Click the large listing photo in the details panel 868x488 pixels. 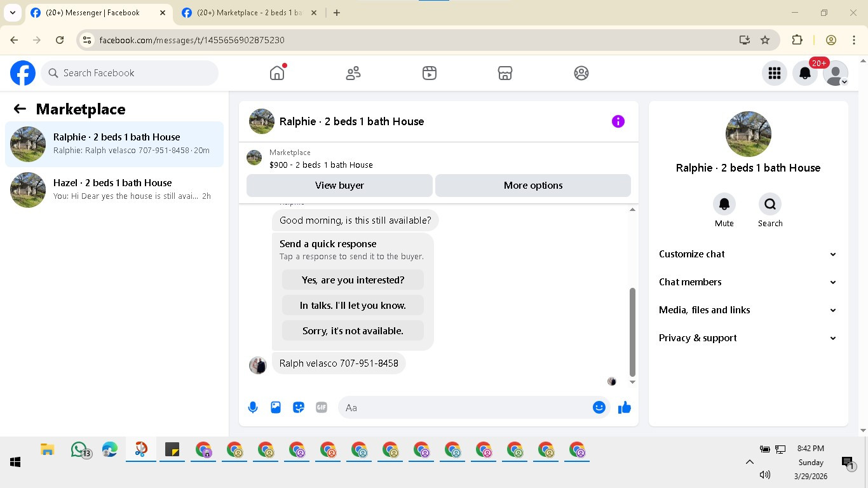(x=749, y=134)
